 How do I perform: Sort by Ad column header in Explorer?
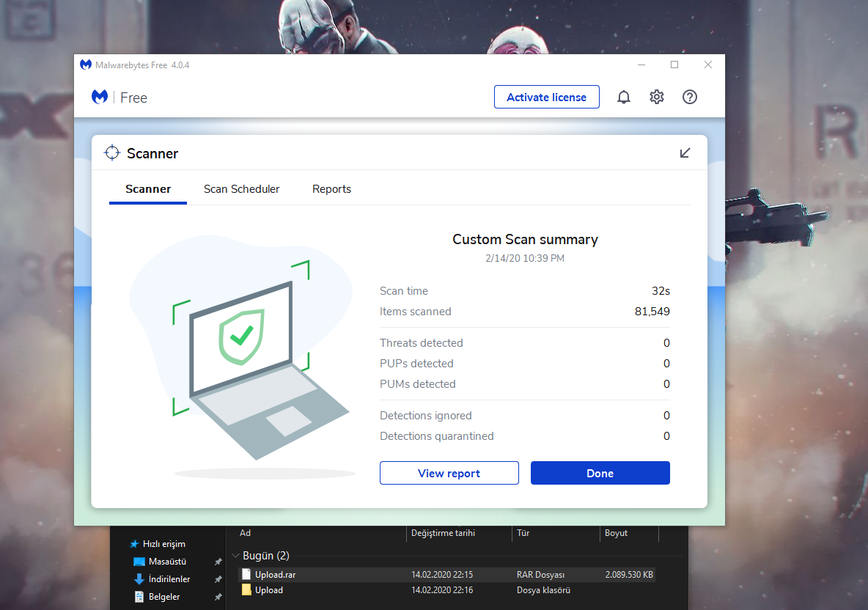(x=245, y=532)
